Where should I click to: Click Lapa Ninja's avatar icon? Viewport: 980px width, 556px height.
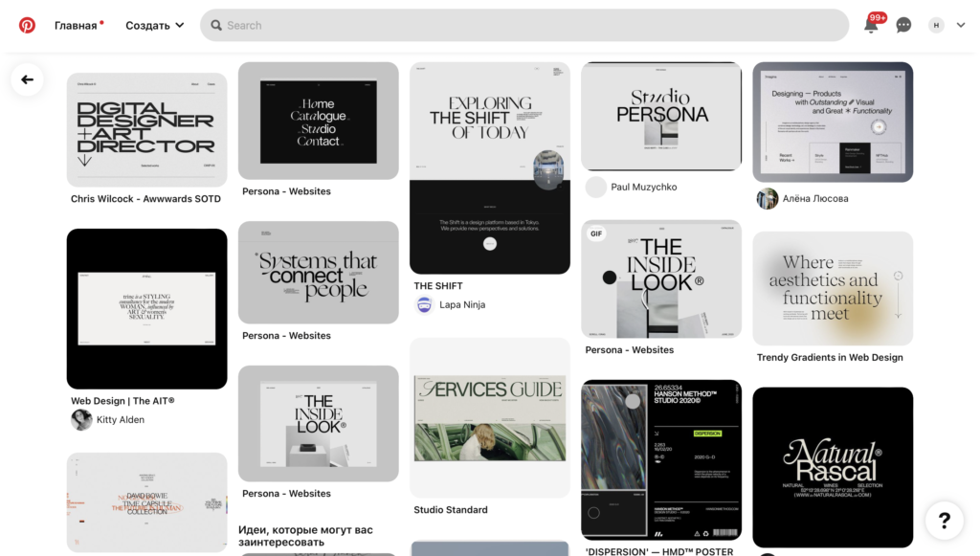(x=424, y=305)
